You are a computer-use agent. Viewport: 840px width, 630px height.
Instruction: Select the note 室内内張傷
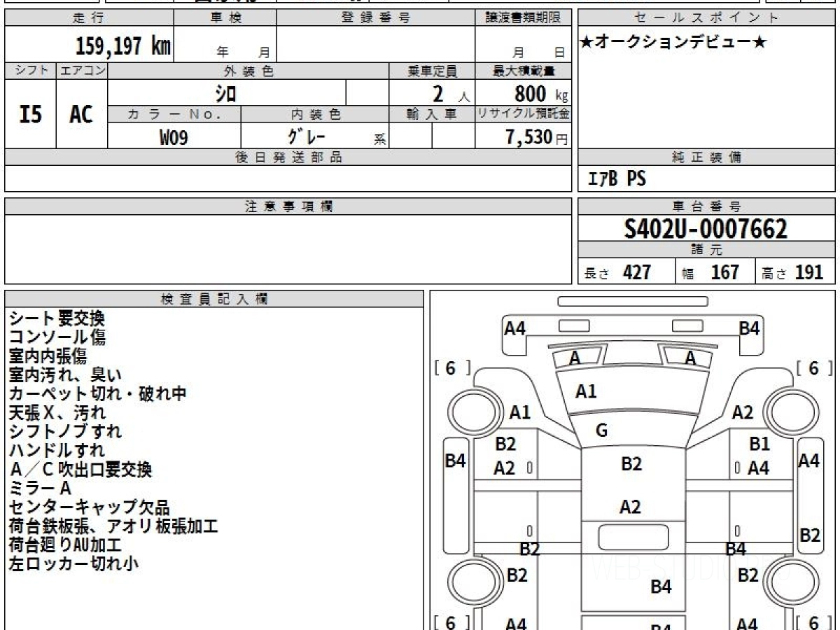(48, 356)
